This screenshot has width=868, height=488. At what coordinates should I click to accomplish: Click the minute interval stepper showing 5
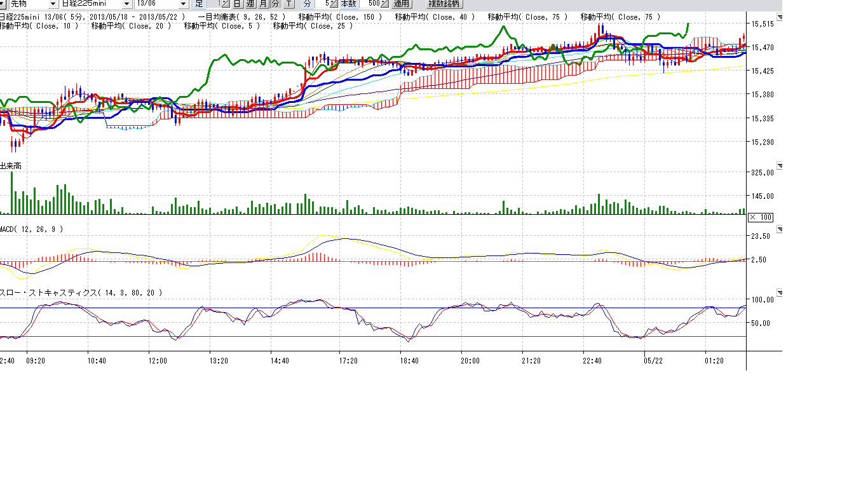click(x=334, y=4)
